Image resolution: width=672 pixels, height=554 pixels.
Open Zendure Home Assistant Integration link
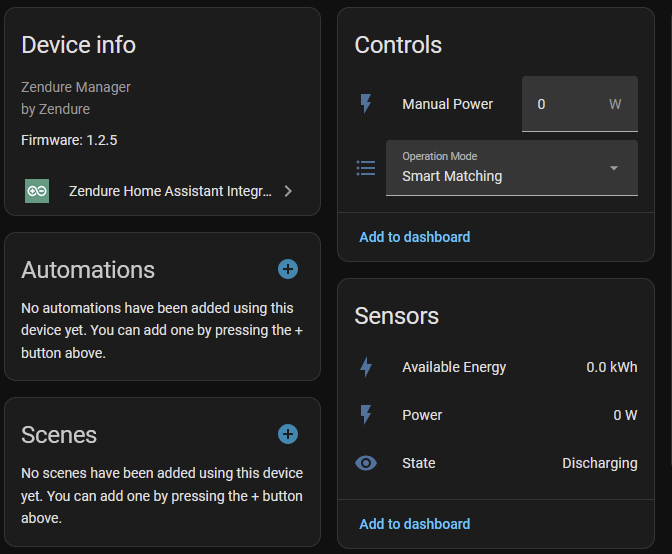(162, 191)
